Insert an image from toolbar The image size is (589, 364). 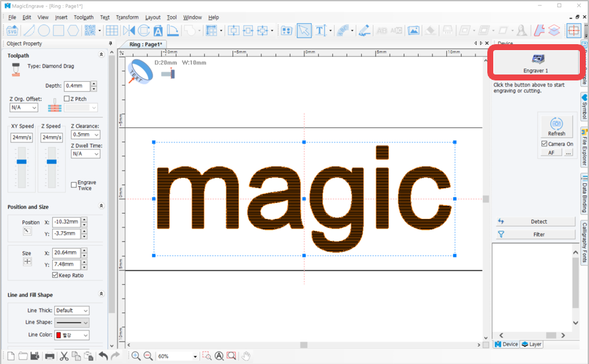tap(413, 31)
